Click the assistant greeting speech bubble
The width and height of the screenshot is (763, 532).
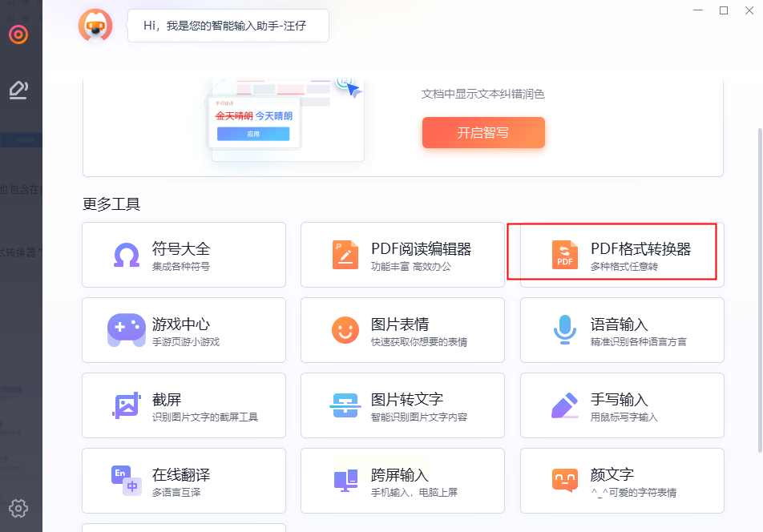tap(228, 26)
